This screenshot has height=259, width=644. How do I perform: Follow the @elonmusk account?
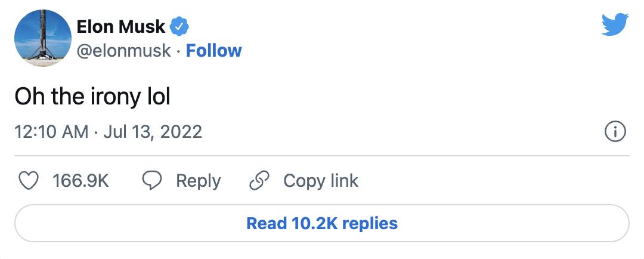(213, 51)
